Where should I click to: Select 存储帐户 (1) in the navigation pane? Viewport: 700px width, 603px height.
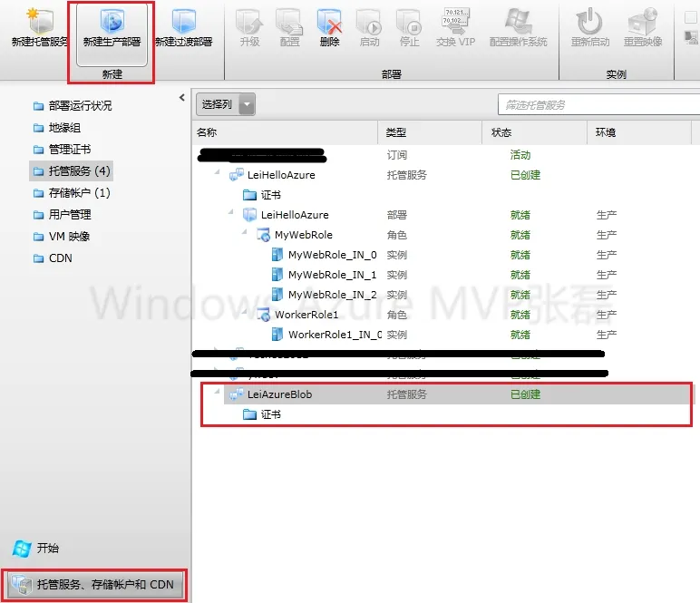point(72,193)
